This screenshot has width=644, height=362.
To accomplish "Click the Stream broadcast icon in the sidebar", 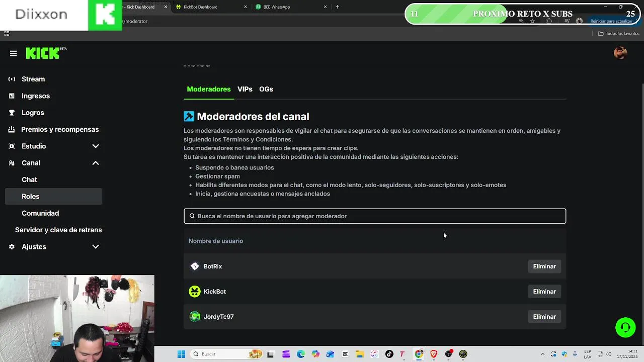I will pos(12,79).
